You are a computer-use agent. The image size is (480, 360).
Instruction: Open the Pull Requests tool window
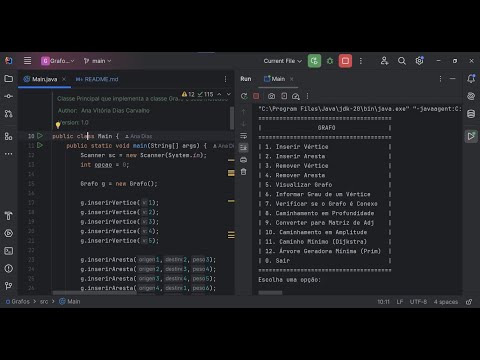(x=9, y=114)
